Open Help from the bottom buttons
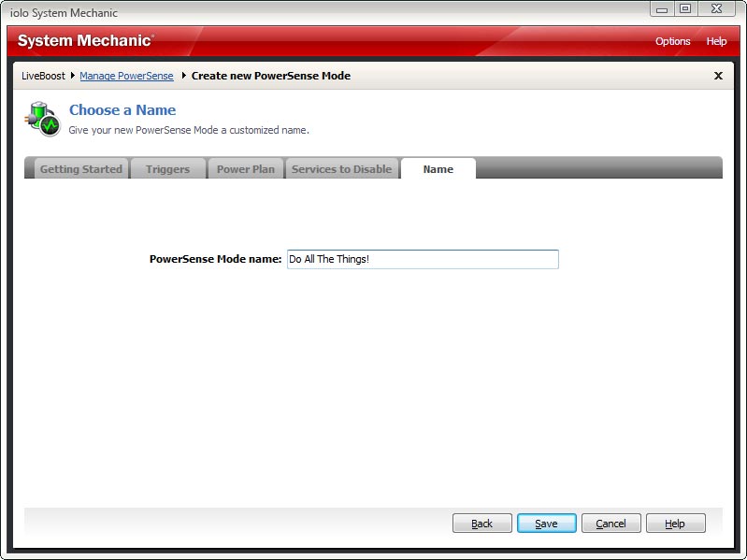The height and width of the screenshot is (560, 747). pyautogui.click(x=675, y=524)
